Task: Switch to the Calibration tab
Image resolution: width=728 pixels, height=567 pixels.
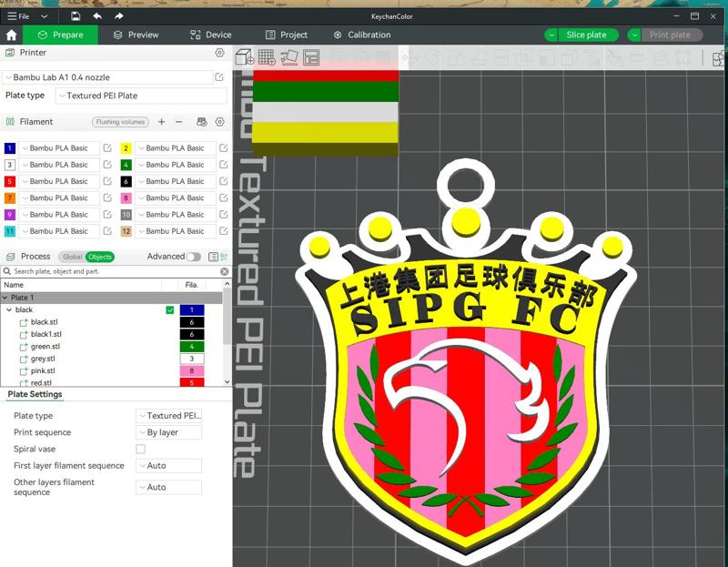Action: coord(362,35)
